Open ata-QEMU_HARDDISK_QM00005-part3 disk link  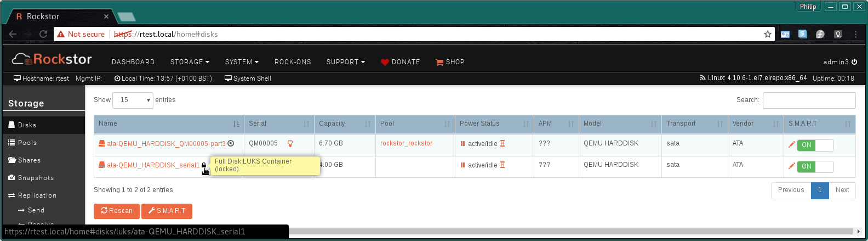[166, 144]
